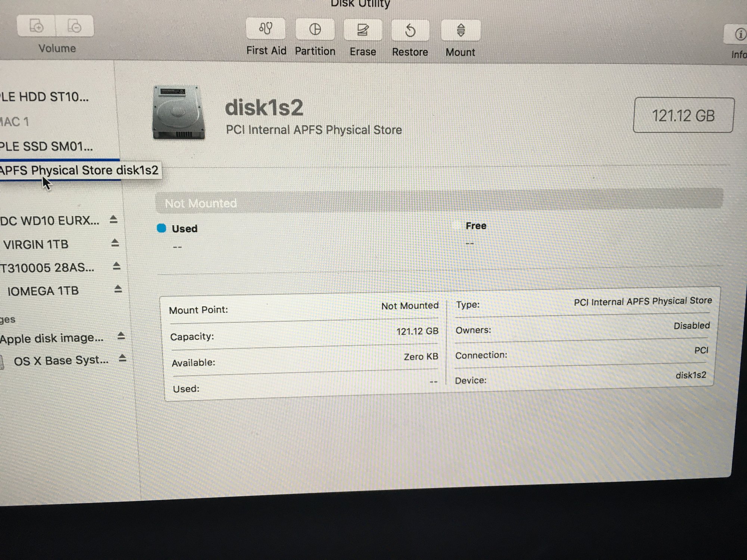
Task: Eject the VIRGIN 1TB volume
Action: point(115,243)
